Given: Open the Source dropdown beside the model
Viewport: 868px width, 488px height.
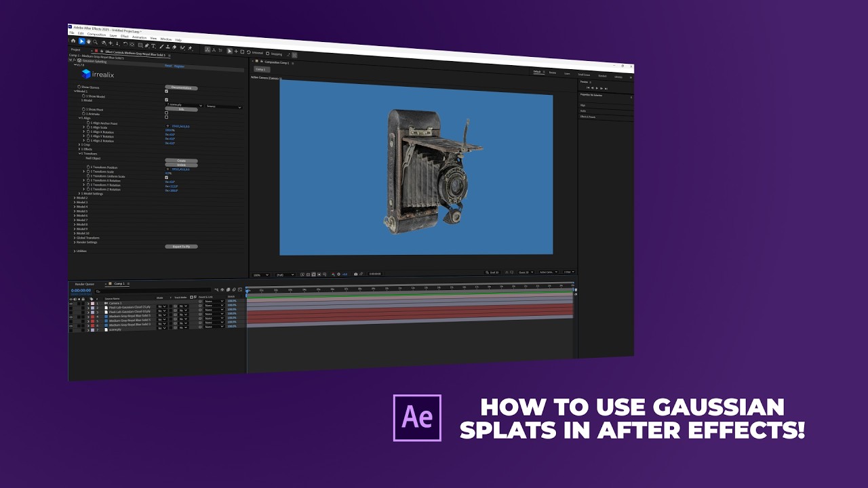Looking at the screenshot, I should point(224,106).
